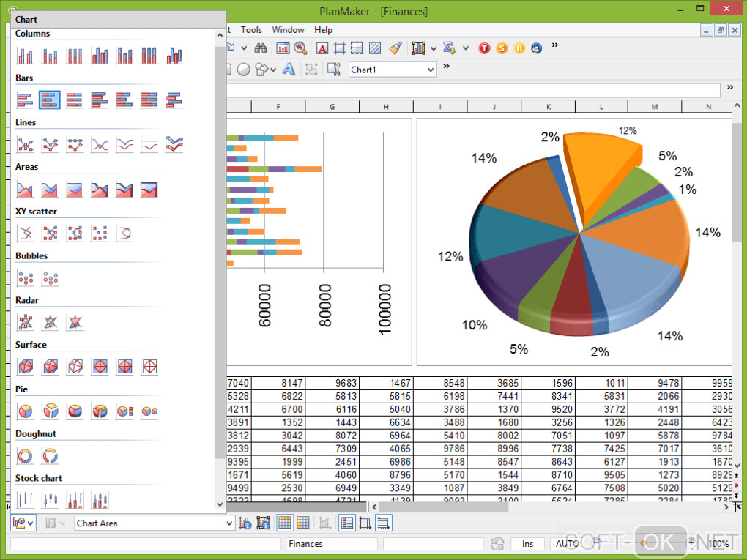Select the first Surface chart type icon
747x560 pixels.
(x=25, y=367)
